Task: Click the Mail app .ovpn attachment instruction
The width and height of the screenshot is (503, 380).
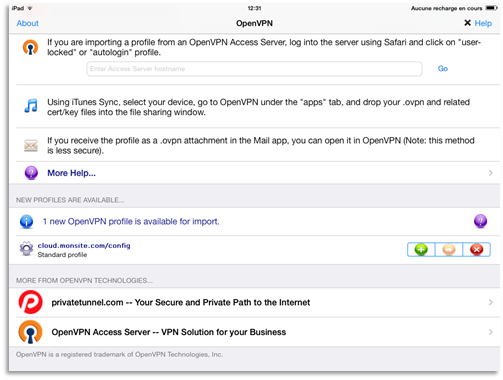Action: (261, 146)
